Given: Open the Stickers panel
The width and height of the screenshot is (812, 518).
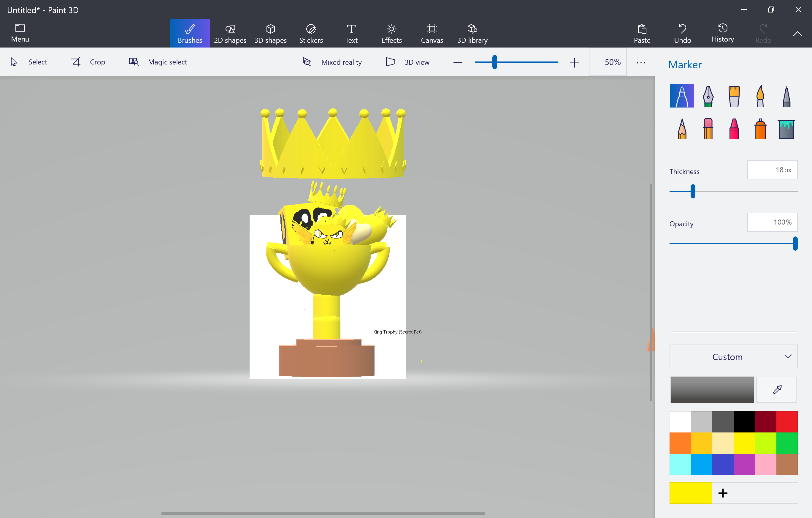Looking at the screenshot, I should [311, 33].
